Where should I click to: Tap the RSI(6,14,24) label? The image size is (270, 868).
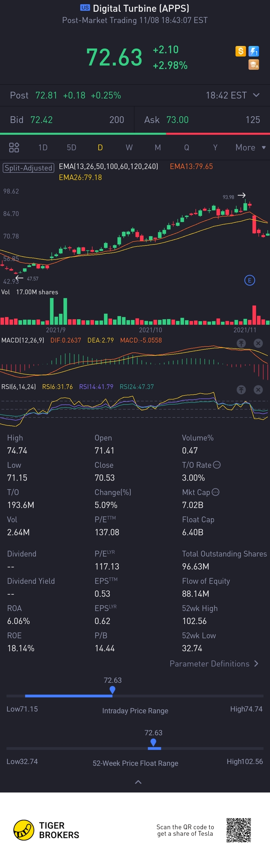point(18,386)
